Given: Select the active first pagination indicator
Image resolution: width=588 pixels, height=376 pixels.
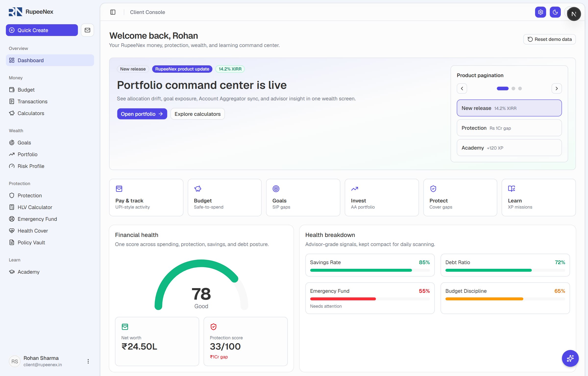Looking at the screenshot, I should click(502, 89).
